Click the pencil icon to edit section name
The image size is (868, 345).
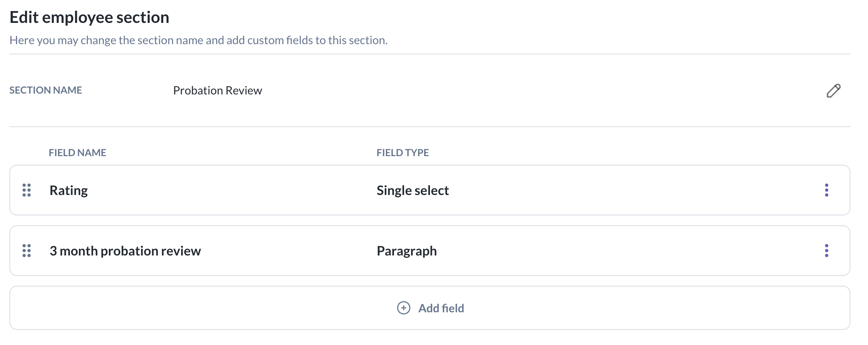[833, 91]
